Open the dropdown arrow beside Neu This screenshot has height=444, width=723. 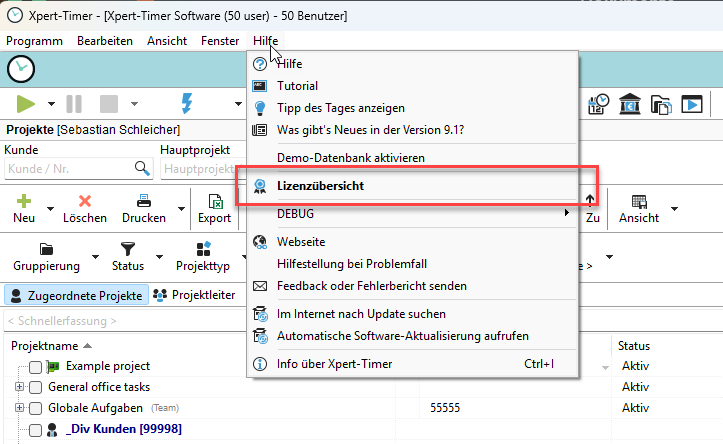(51, 209)
